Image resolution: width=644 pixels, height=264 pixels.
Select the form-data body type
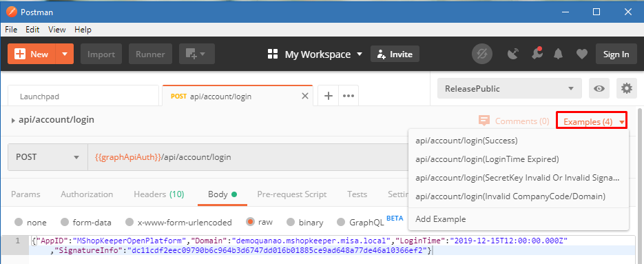[x=65, y=222]
